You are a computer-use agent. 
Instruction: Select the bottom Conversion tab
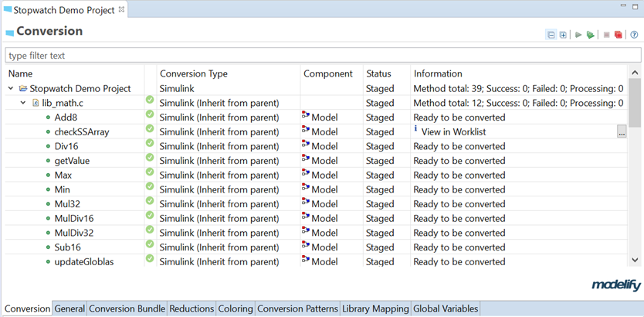(x=27, y=308)
